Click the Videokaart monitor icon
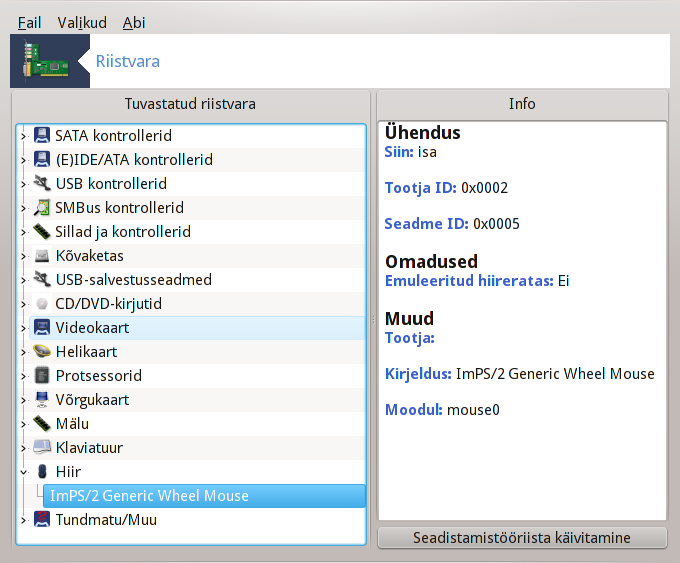Viewport: 680px width, 563px height. (x=42, y=327)
